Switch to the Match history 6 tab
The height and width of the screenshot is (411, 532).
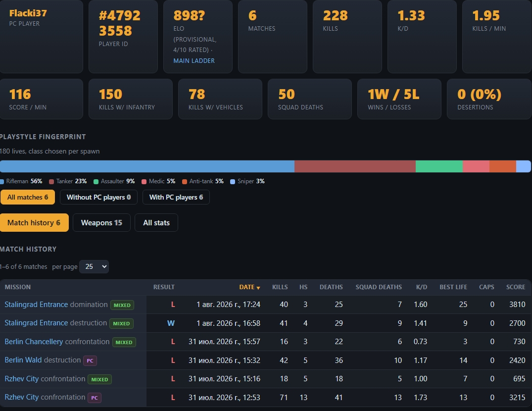[x=34, y=223]
